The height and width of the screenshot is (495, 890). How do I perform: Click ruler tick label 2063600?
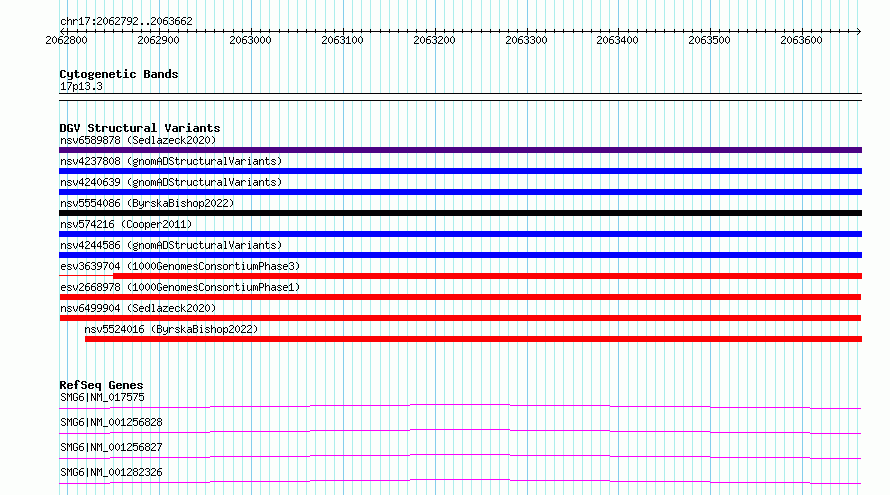(x=801, y=40)
